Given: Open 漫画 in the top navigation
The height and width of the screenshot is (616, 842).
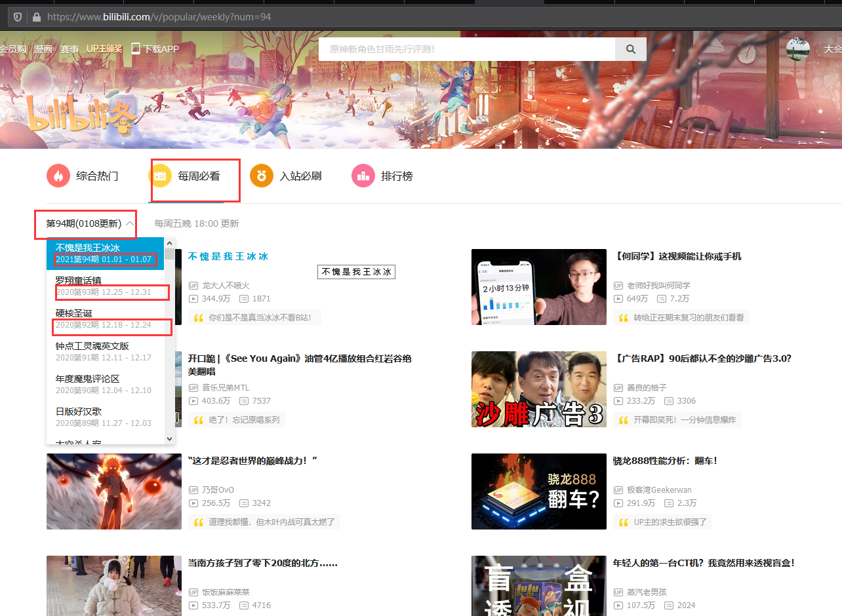Looking at the screenshot, I should pyautogui.click(x=43, y=49).
